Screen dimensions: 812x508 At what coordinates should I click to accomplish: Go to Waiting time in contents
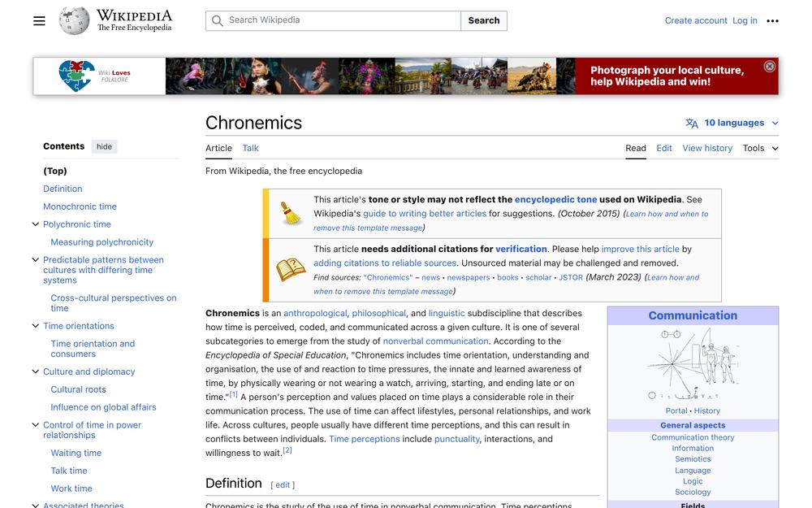coord(76,453)
